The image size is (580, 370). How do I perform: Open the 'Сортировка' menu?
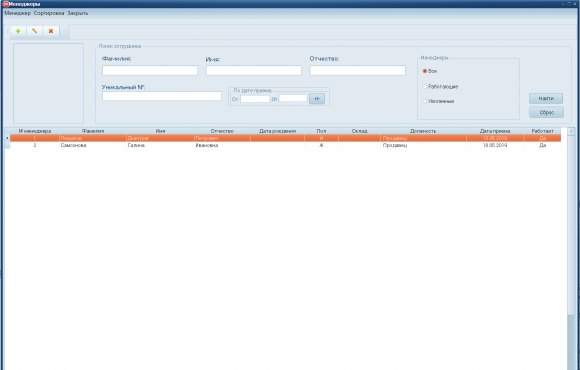(x=49, y=13)
